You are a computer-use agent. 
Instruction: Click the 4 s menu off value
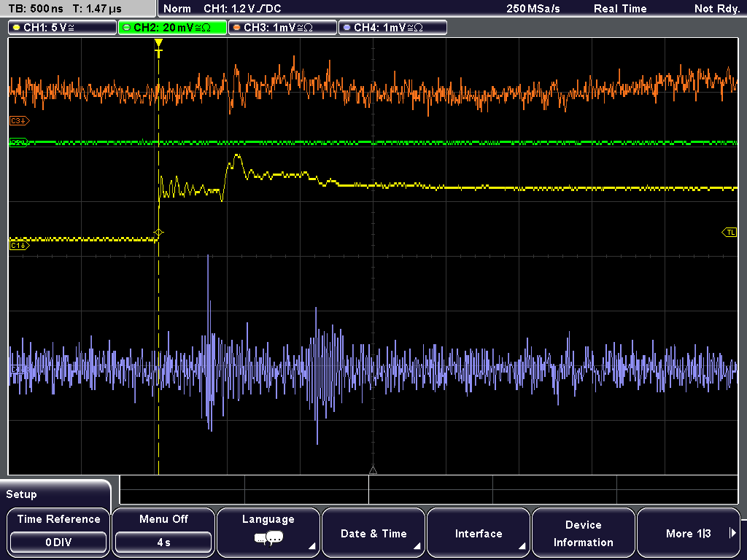tap(163, 542)
